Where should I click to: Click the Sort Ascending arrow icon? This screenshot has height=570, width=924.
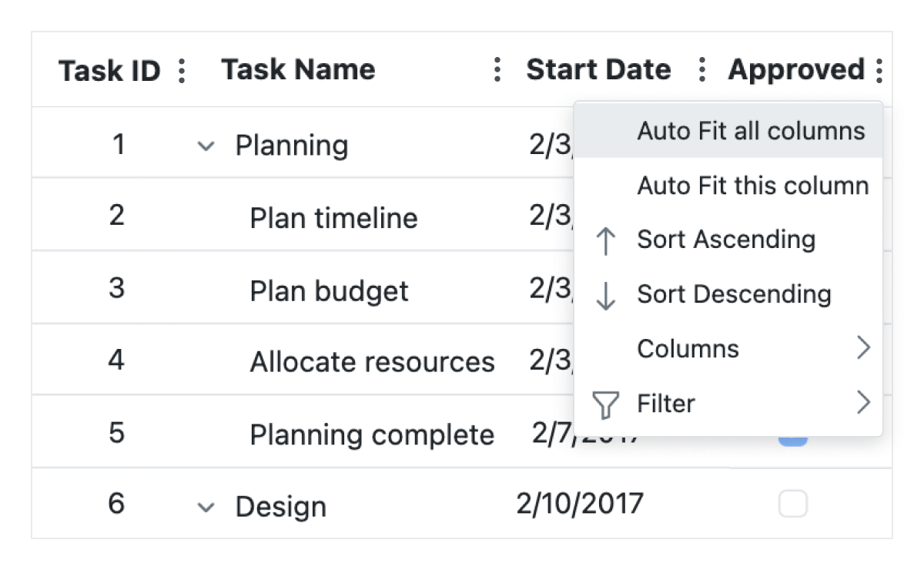tap(606, 240)
